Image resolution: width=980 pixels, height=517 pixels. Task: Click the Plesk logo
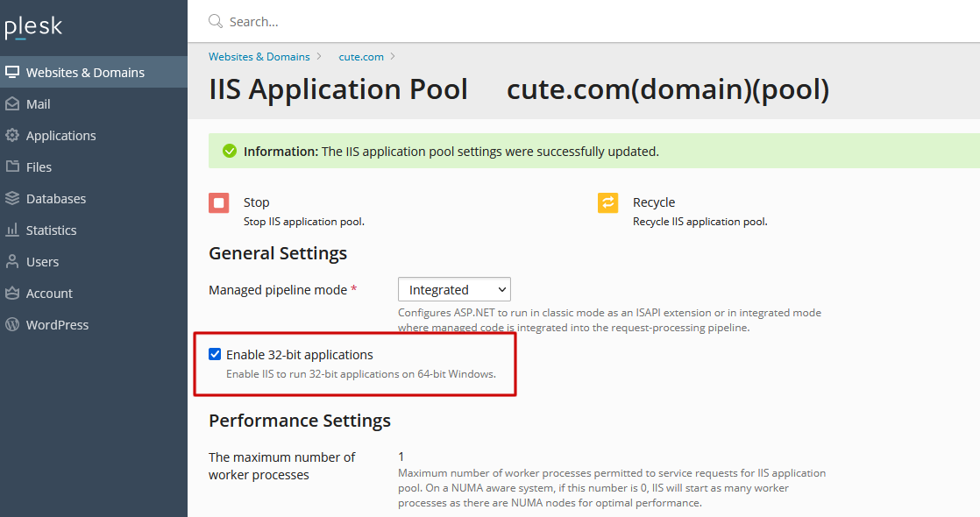click(x=34, y=27)
